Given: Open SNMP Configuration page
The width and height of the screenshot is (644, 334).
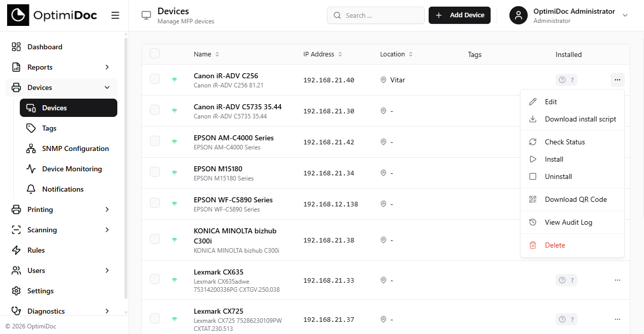Looking at the screenshot, I should pos(69,148).
